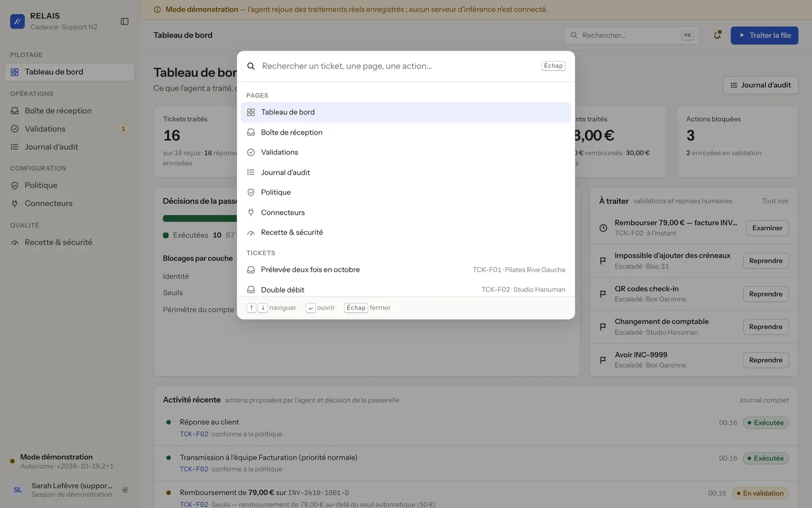Choose Connecteurs in command palette
Screen dimensions: 812x508
click(x=406, y=213)
